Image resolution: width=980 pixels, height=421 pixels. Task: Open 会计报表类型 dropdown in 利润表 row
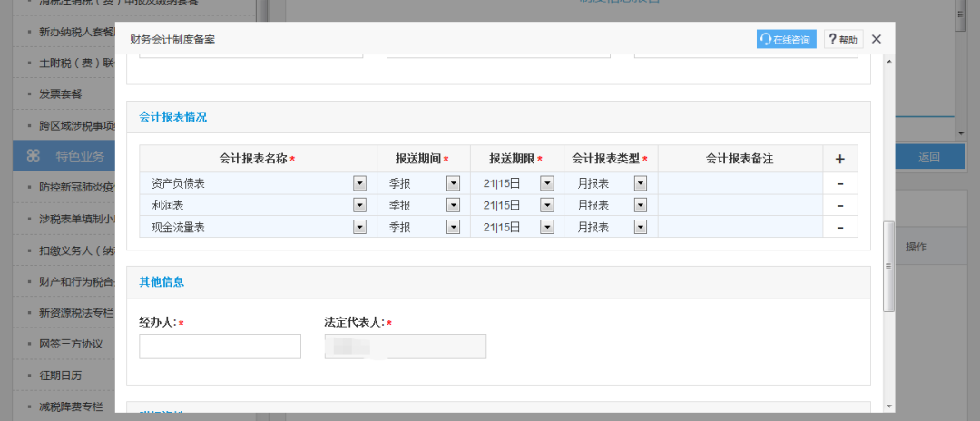point(641,205)
